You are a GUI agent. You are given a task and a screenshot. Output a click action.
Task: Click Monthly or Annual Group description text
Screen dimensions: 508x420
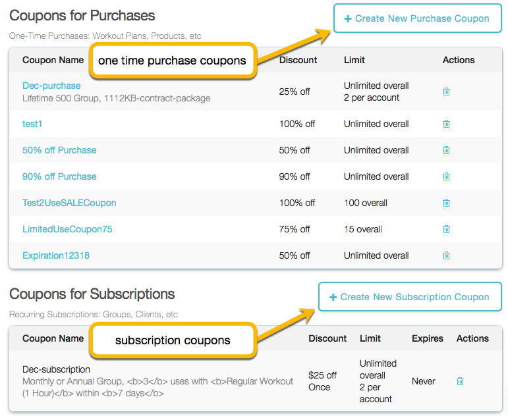(x=157, y=387)
